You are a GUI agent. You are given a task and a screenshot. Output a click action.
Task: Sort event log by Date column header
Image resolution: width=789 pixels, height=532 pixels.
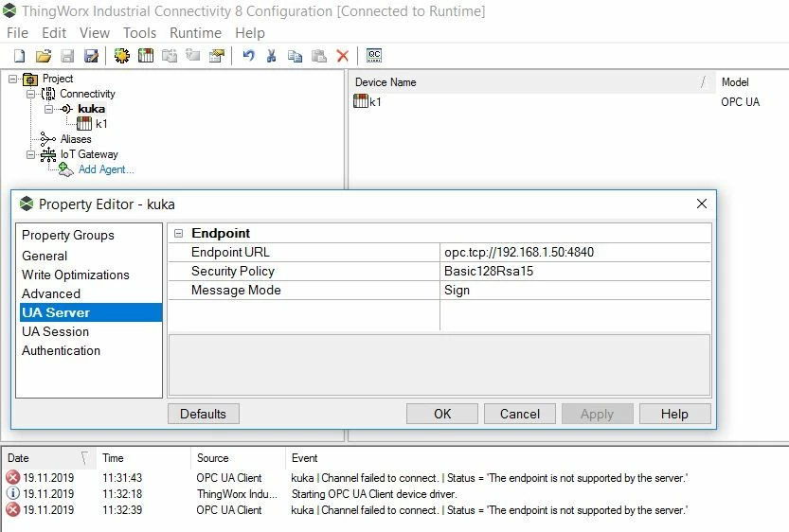(x=49, y=458)
